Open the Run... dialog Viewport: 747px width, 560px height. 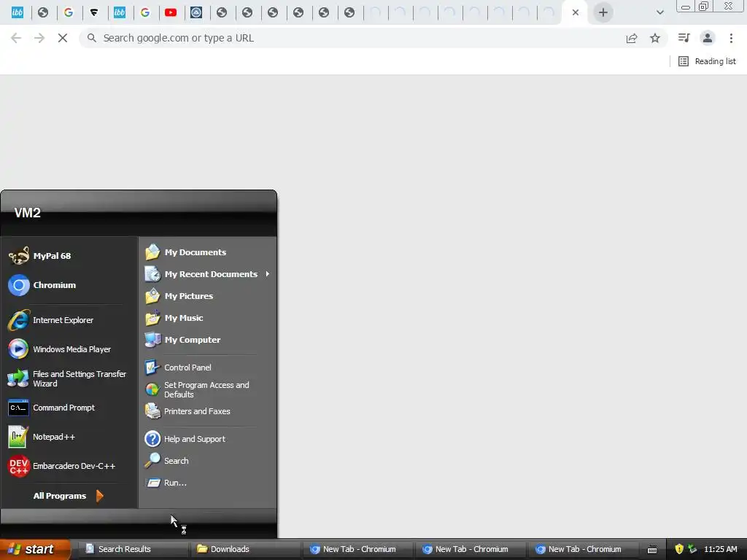pyautogui.click(x=207, y=483)
